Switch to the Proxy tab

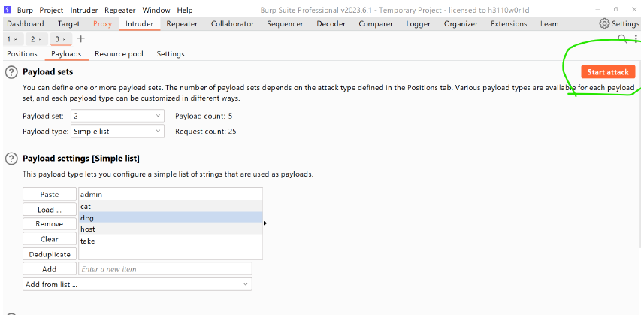pyautogui.click(x=102, y=24)
